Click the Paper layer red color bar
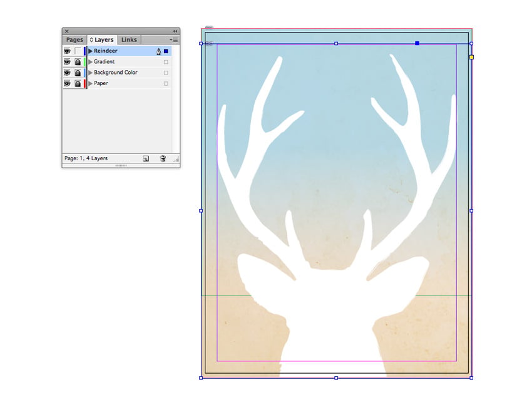The image size is (532, 405). 84,83
